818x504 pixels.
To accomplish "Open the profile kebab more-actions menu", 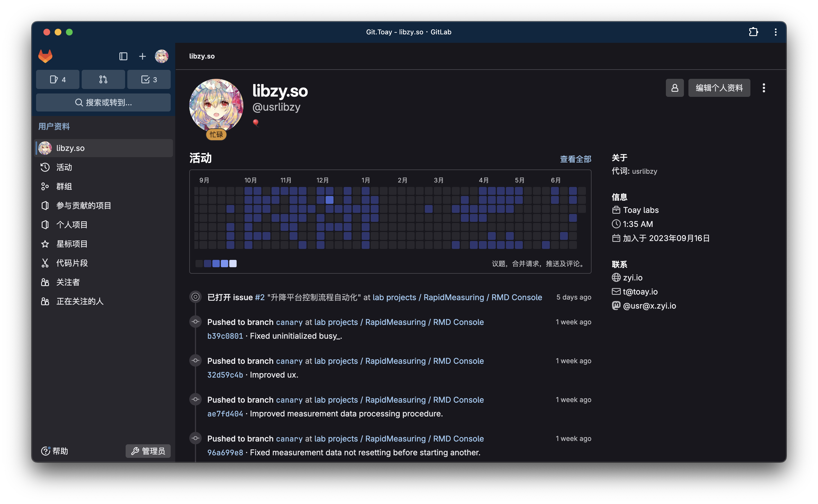I will [764, 88].
